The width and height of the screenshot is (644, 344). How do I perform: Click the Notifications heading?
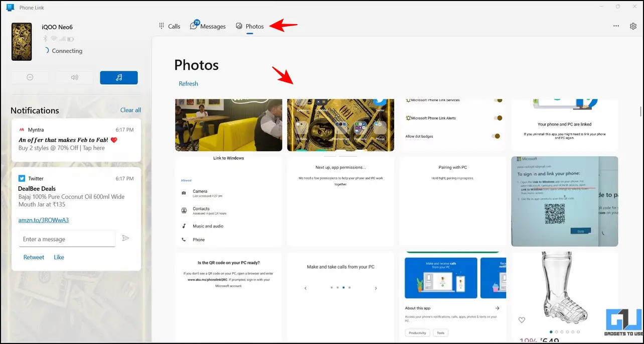click(35, 110)
